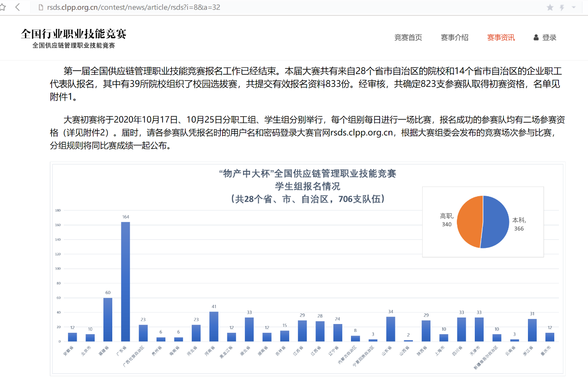The image size is (588, 385).
Task: Open the 竞赛首页 menu item
Action: click(408, 37)
